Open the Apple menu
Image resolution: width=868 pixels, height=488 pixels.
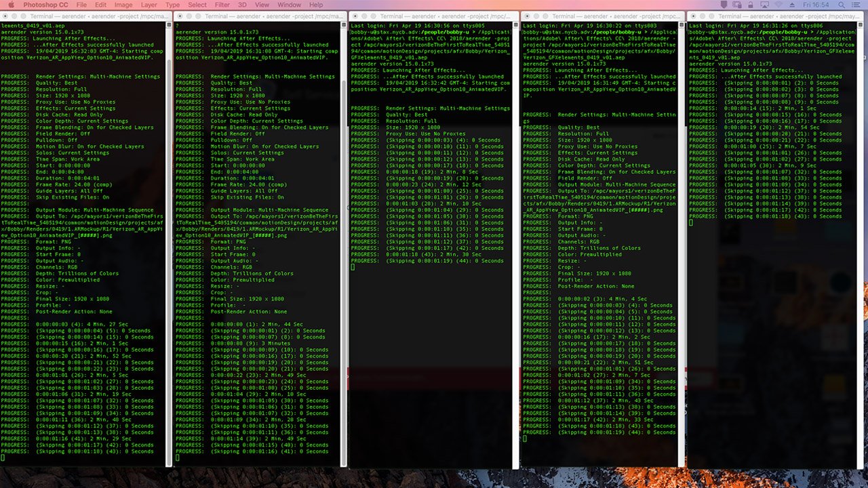[x=12, y=5]
